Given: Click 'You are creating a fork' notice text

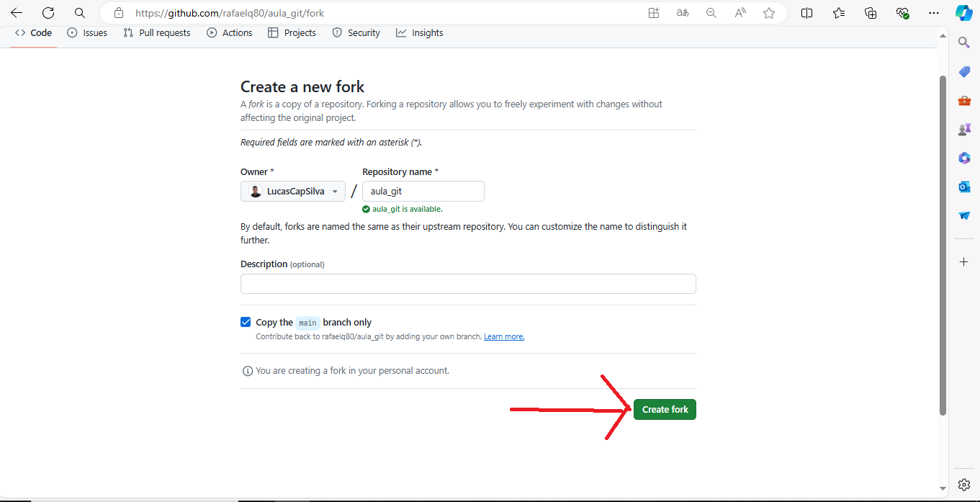Looking at the screenshot, I should [352, 371].
